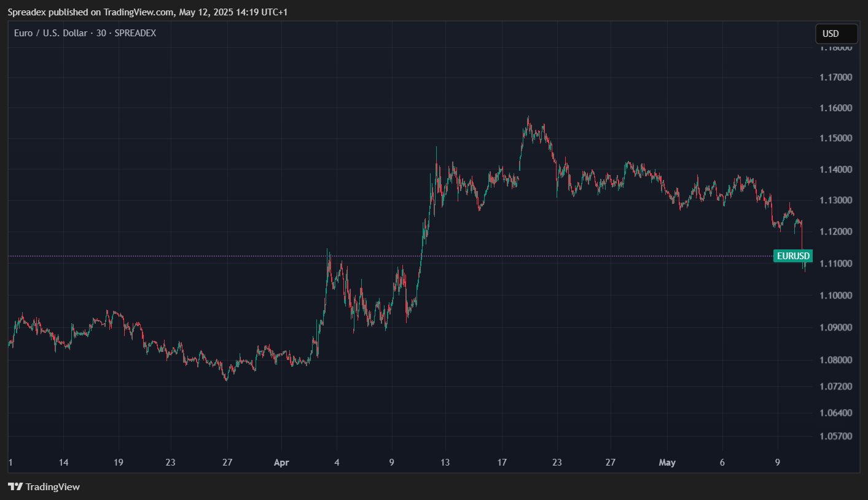Click the 13 date label on time axis
This screenshot has width=868, height=500.
coord(445,463)
